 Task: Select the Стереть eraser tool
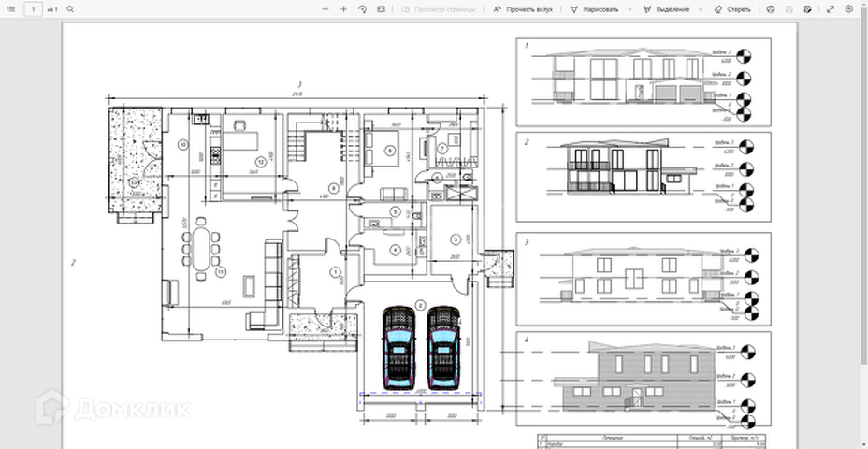coord(733,9)
